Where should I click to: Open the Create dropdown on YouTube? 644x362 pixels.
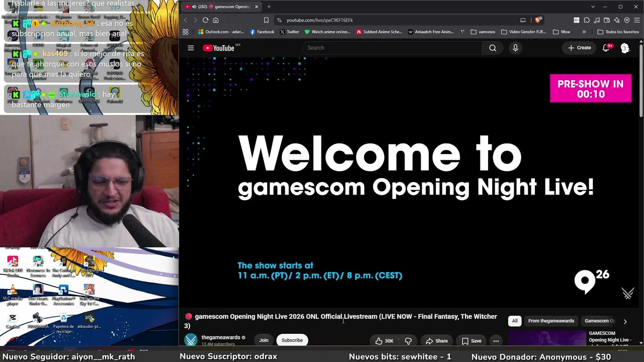580,48
